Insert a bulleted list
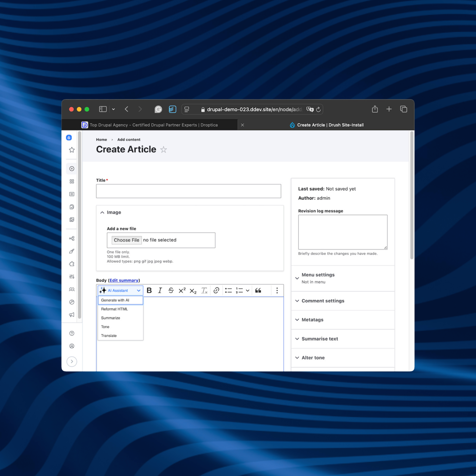476x476 pixels. [x=228, y=290]
